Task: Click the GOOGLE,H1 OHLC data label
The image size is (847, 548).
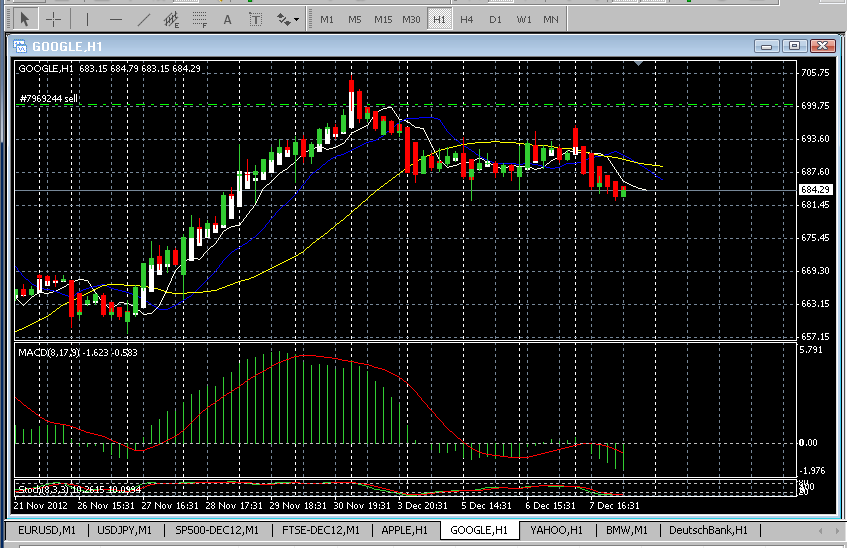Action: coord(109,69)
